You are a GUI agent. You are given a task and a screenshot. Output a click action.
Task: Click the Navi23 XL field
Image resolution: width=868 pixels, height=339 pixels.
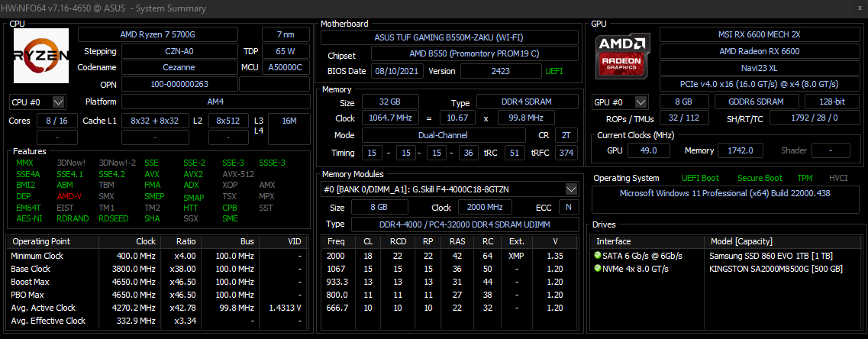(x=759, y=68)
